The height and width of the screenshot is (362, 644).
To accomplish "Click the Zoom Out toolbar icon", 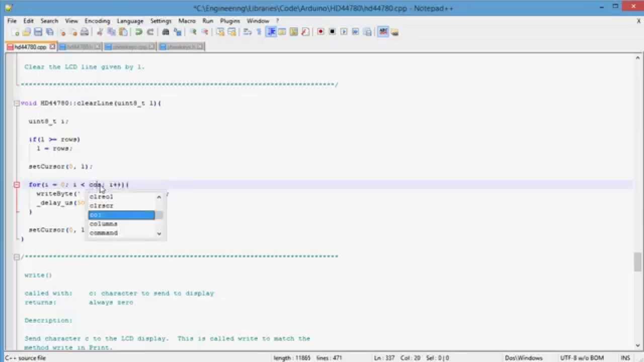I will coord(205,32).
